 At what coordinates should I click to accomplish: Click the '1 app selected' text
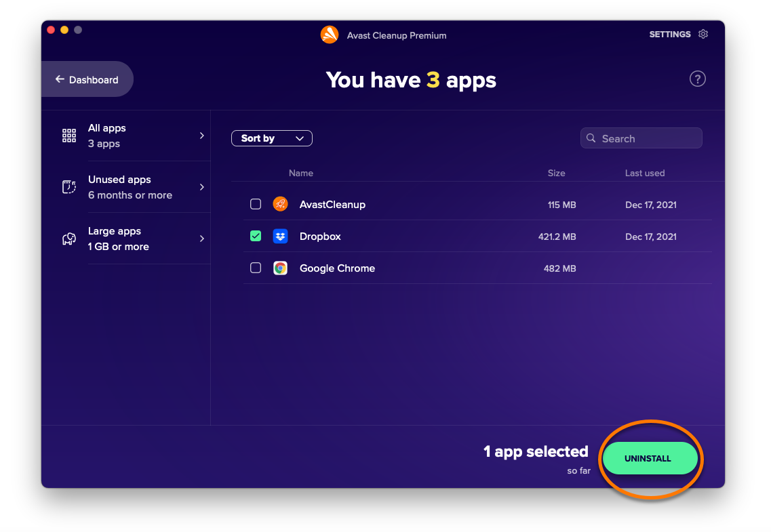[536, 451]
